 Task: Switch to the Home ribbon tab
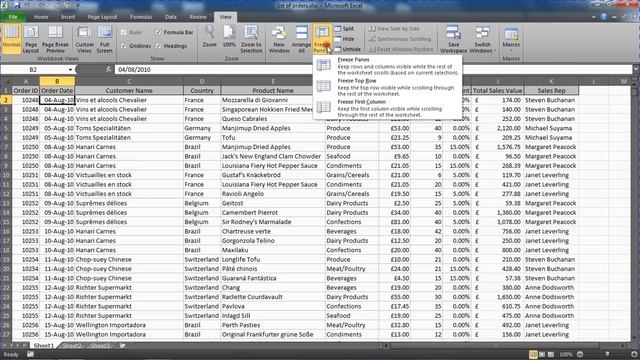click(41, 17)
